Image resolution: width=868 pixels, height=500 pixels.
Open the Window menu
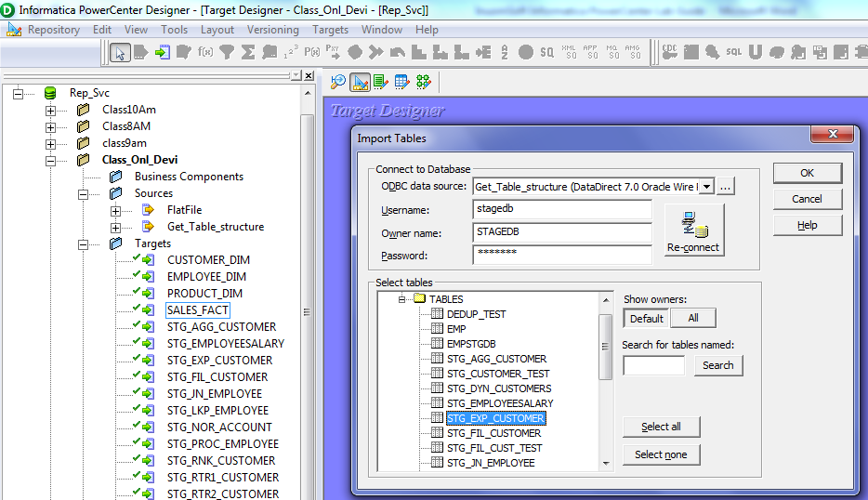tap(382, 30)
